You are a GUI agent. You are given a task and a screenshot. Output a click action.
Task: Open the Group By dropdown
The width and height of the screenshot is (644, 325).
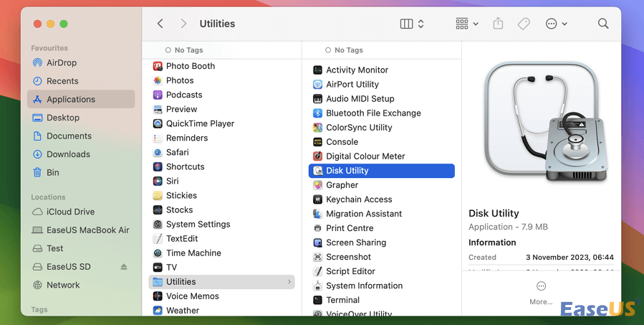467,24
